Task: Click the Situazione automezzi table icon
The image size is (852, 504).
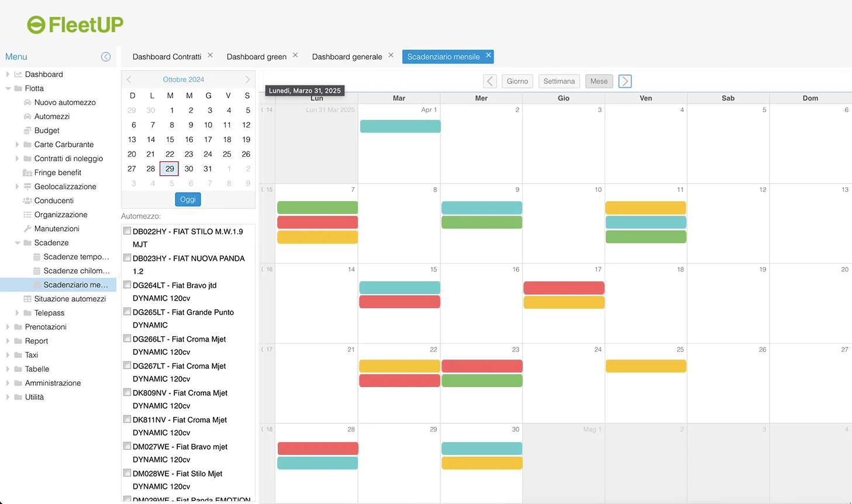Action: pyautogui.click(x=27, y=299)
